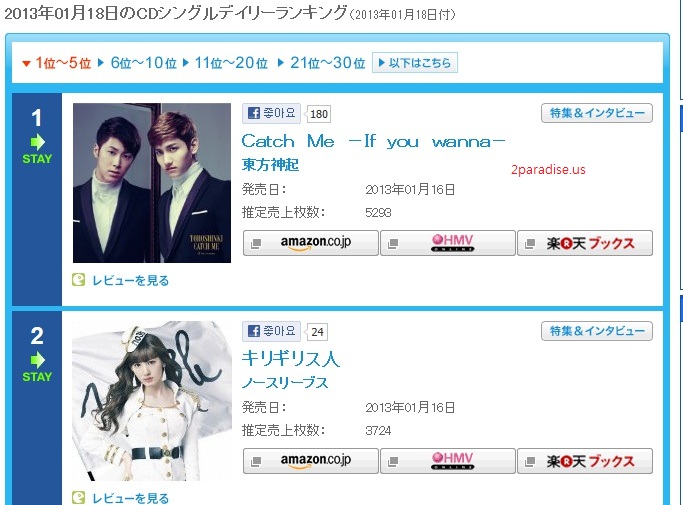Image resolution: width=683 pixels, height=505 pixels.
Task: Open HMV Online store for Catch Me
Action: (x=448, y=243)
